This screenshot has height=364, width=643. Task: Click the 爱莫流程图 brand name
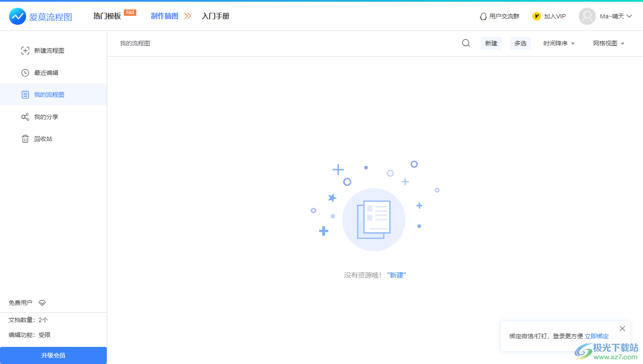coord(51,17)
